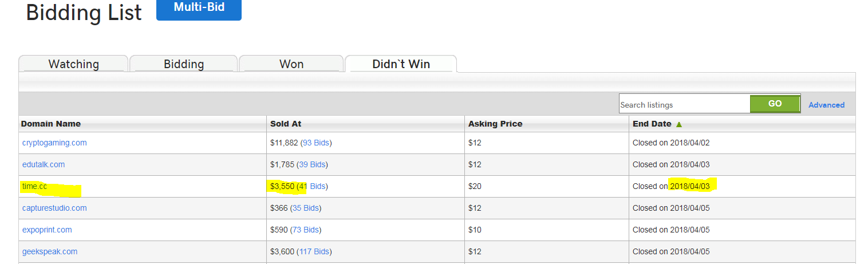Sort by the Asking Price column header
Image resolution: width=868 pixels, height=264 pixels.
tap(495, 124)
